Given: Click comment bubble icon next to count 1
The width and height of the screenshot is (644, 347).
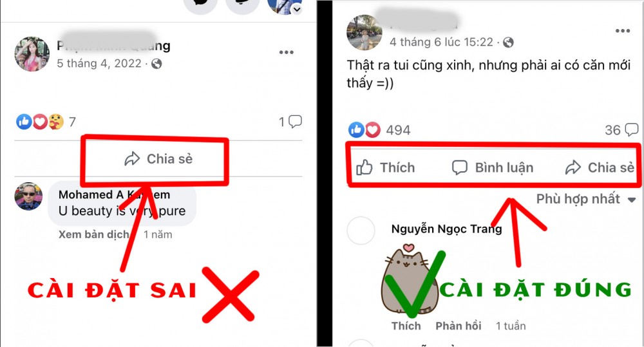Looking at the screenshot, I should coord(296,122).
